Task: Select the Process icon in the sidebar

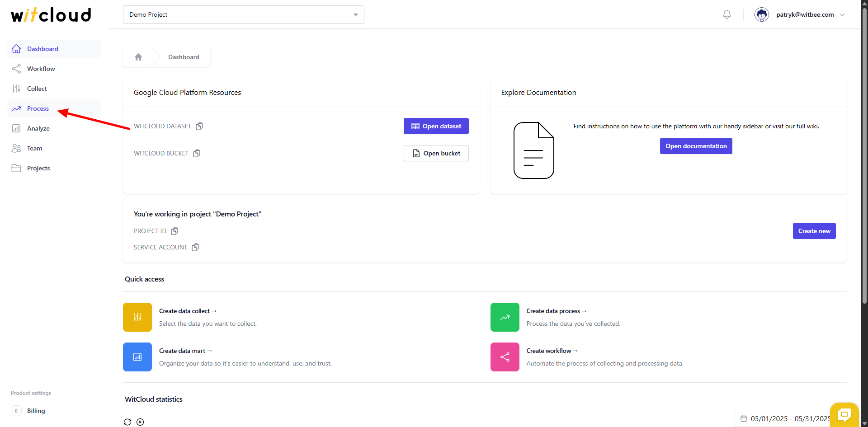Action: click(x=16, y=108)
